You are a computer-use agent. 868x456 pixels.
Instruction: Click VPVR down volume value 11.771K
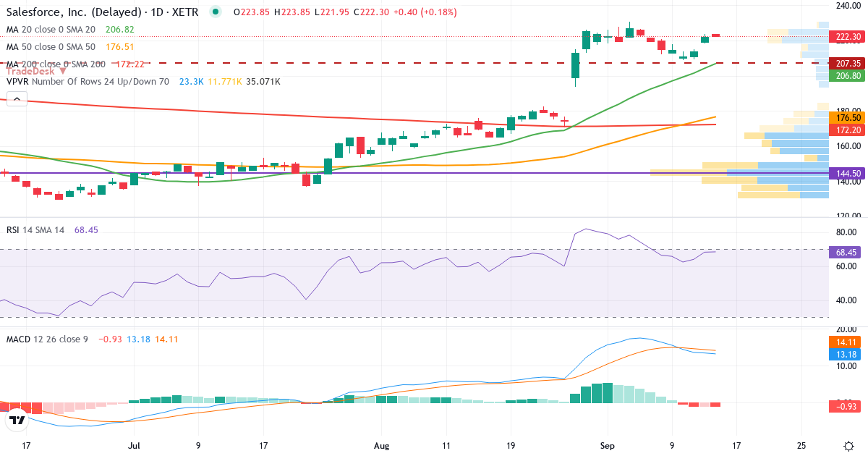(224, 82)
